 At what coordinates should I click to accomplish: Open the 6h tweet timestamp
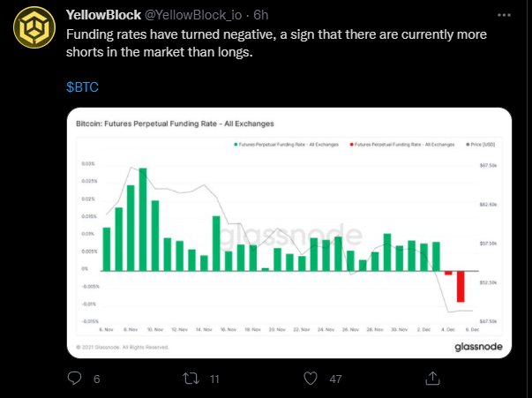(x=261, y=15)
